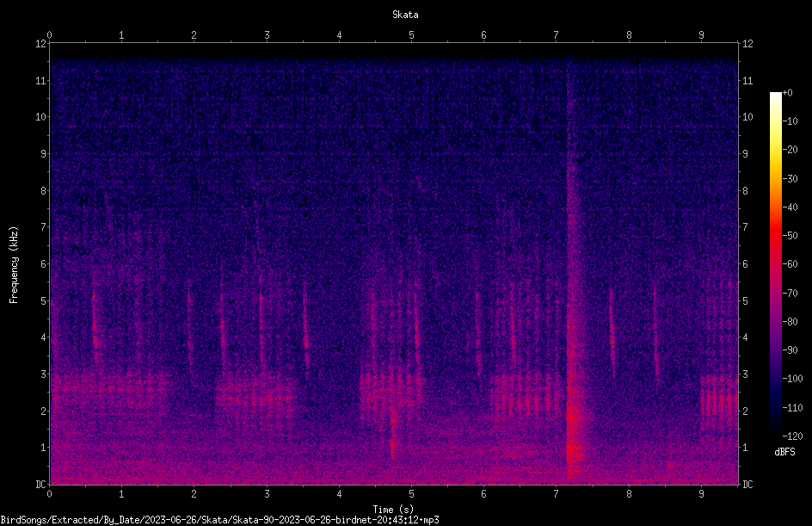The height and width of the screenshot is (526, 812).
Task: Click the "DC" label on the left frequency axis
Action: (x=40, y=485)
